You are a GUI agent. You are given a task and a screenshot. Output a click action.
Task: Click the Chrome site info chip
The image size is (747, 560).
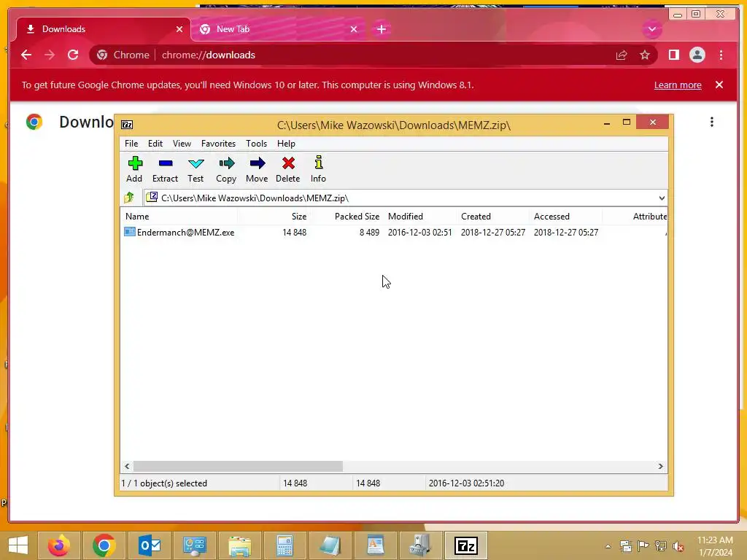[123, 55]
